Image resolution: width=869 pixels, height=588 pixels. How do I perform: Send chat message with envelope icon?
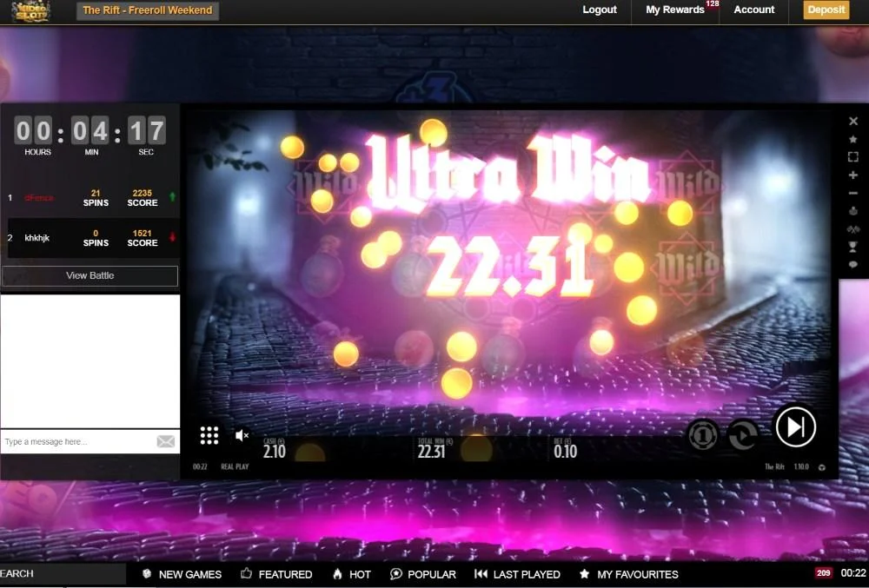point(166,441)
